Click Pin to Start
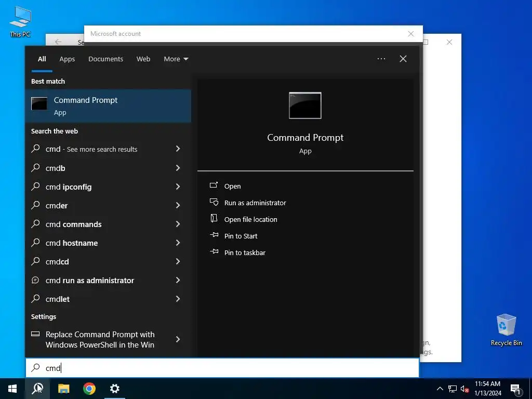This screenshot has height=399, width=532. tap(241, 236)
